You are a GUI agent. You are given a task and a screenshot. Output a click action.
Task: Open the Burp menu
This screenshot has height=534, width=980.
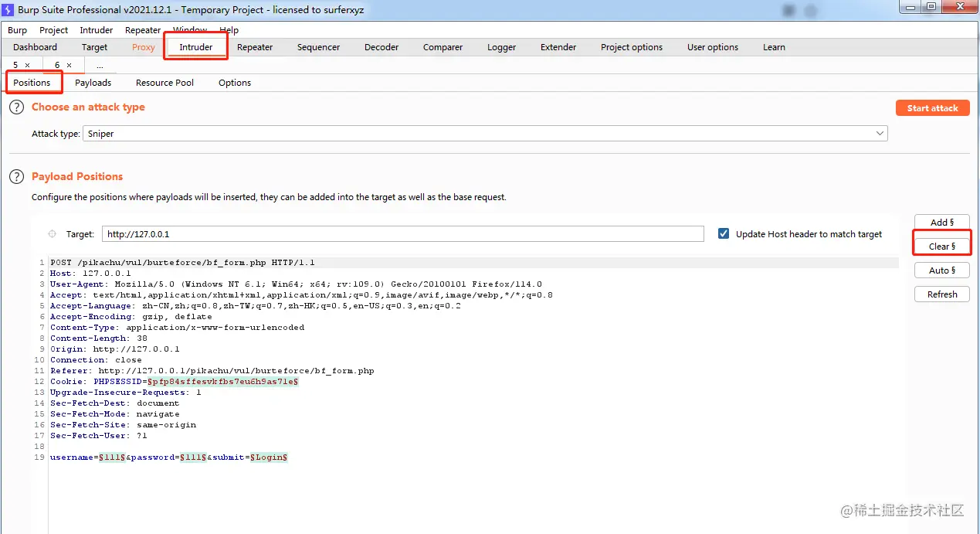click(17, 30)
